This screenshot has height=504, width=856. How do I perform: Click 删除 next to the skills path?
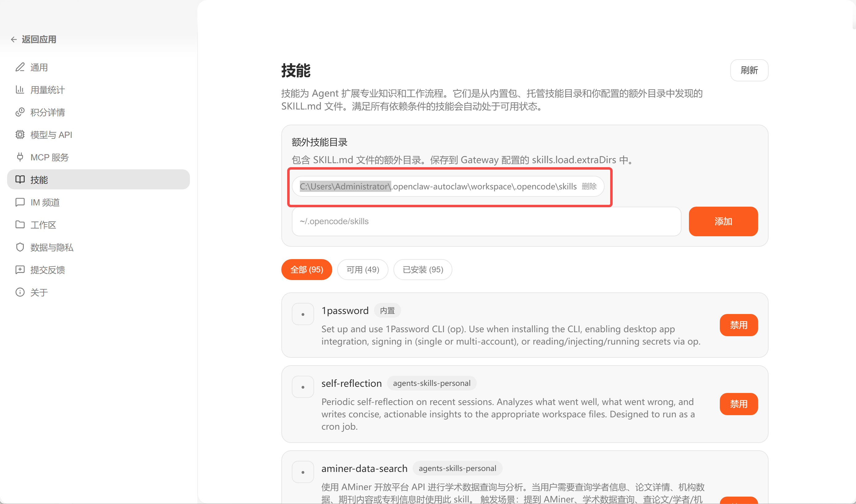coord(589,186)
